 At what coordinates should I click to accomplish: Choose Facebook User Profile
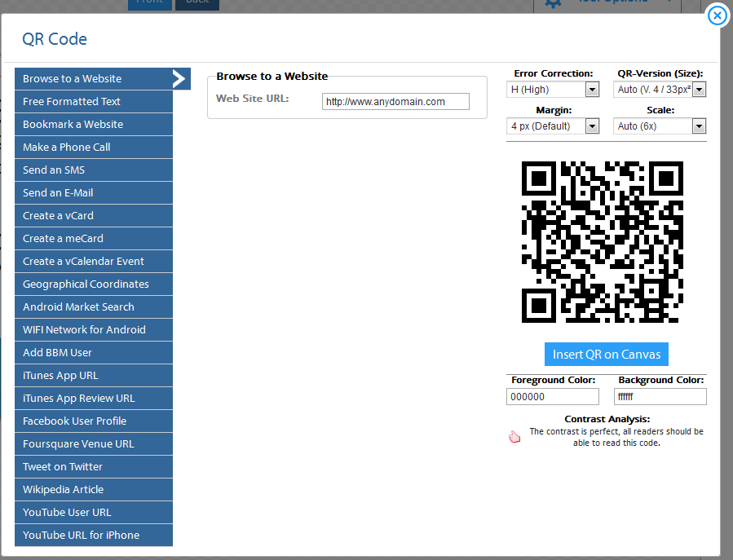pyautogui.click(x=94, y=421)
